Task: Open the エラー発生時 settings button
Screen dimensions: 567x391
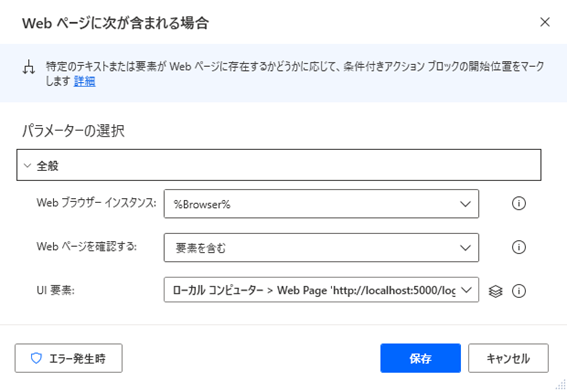Action: pos(69,358)
